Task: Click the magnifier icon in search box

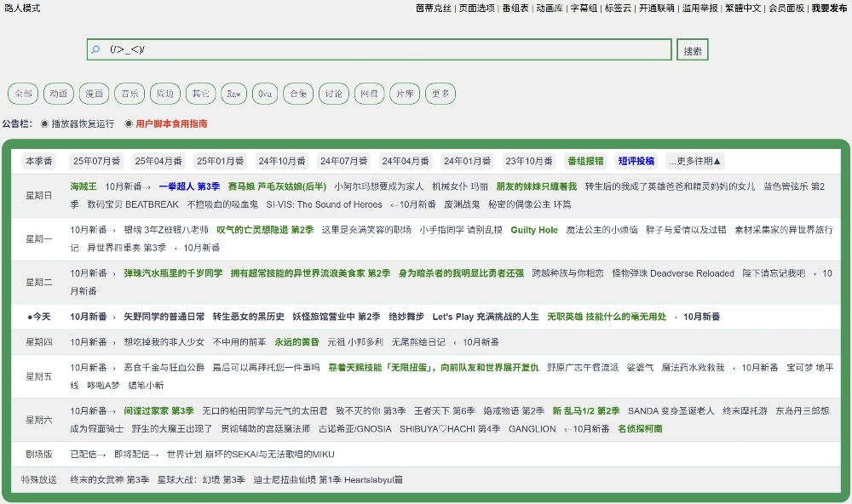Action: [95, 50]
